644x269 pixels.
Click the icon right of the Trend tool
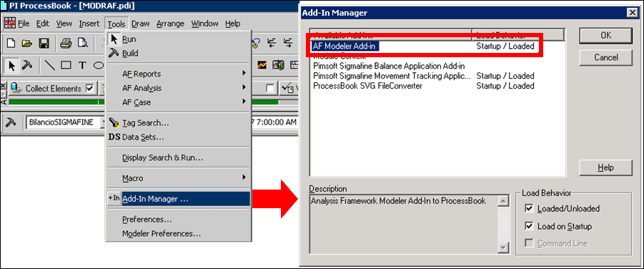(279, 65)
